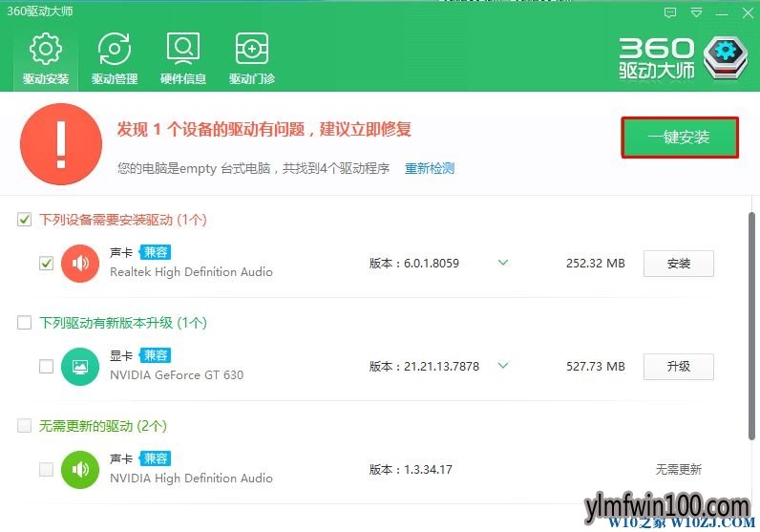Click 兼容 badge next to 显卡
The image size is (760, 532).
coord(155,355)
